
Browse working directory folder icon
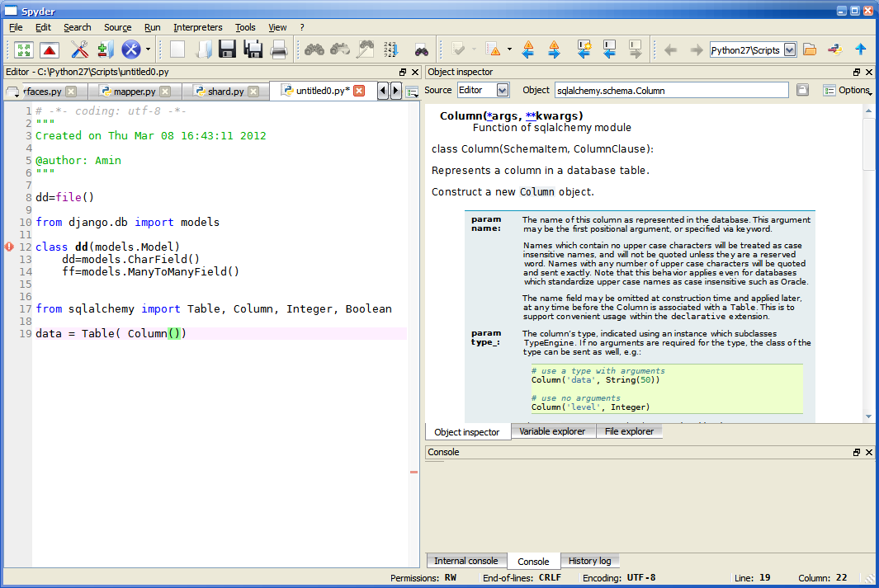tap(810, 49)
